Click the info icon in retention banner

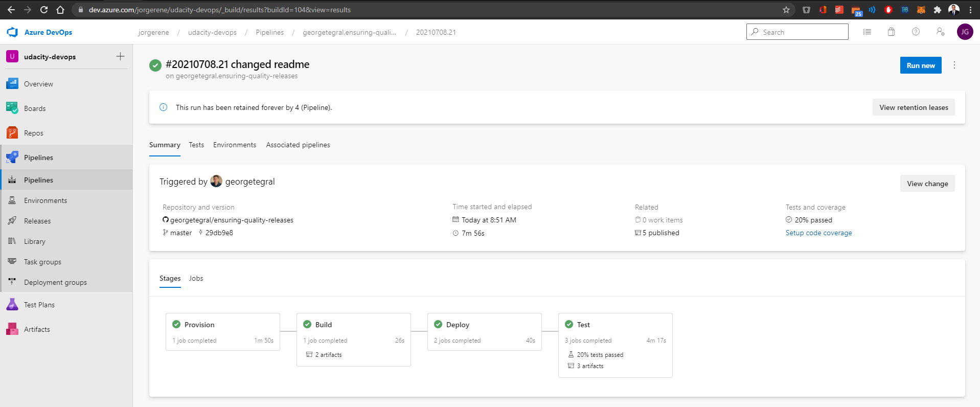(x=164, y=107)
